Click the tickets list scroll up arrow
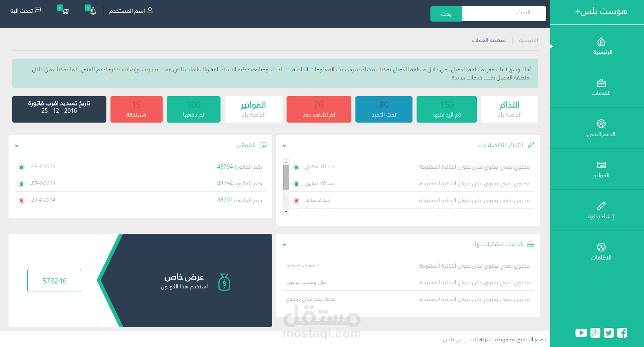This screenshot has height=347, width=644. point(286,162)
